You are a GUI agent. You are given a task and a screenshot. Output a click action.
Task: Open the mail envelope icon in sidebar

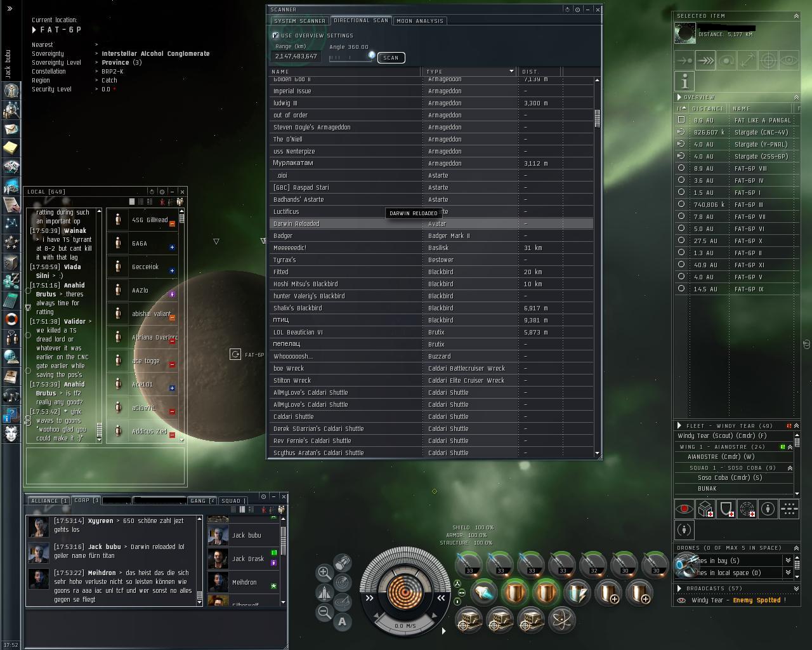pyautogui.click(x=11, y=128)
